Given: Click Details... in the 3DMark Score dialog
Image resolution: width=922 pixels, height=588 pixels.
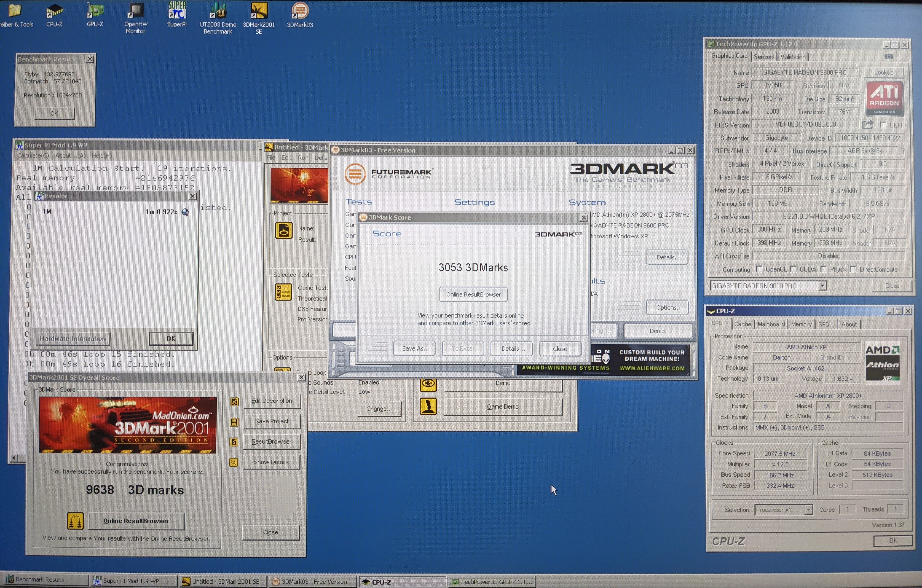Looking at the screenshot, I should (x=512, y=349).
